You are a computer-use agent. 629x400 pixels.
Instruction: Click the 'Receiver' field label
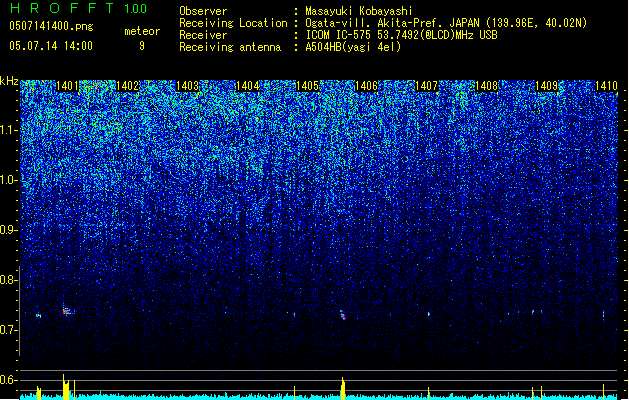point(203,35)
